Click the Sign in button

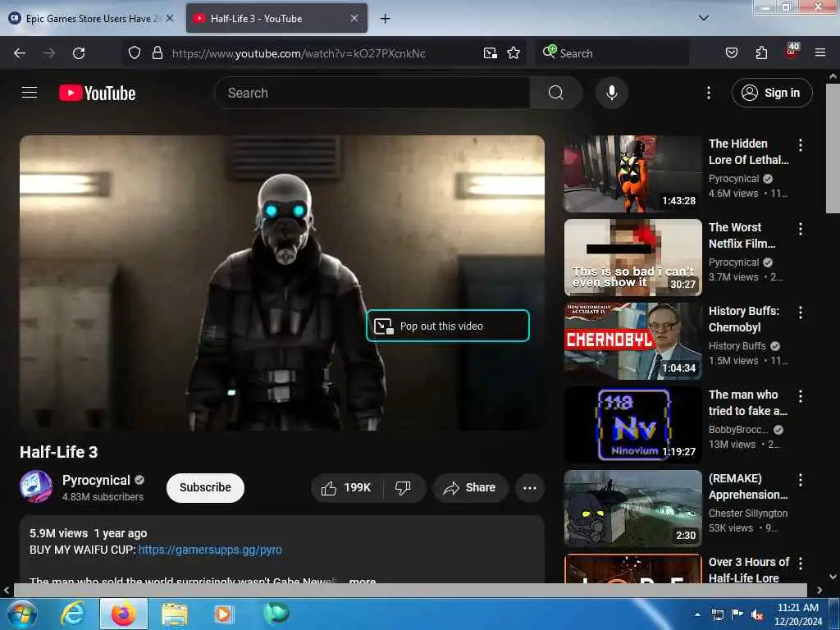coord(771,93)
